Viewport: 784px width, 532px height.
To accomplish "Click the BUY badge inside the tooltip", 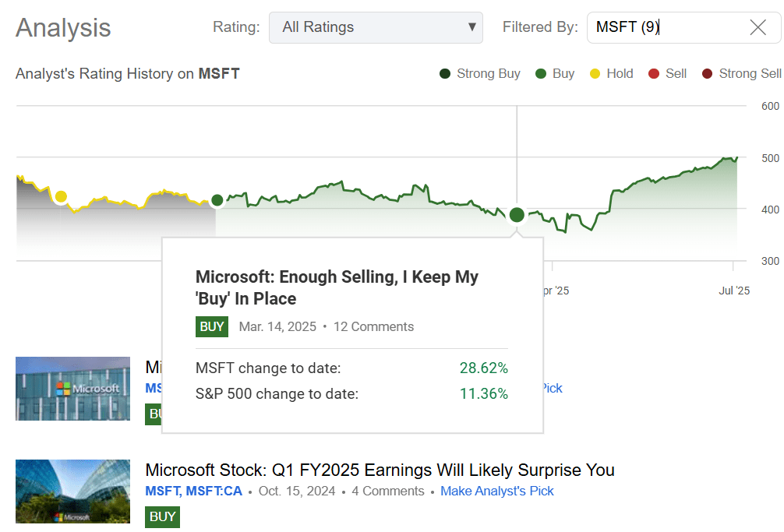I will (211, 326).
